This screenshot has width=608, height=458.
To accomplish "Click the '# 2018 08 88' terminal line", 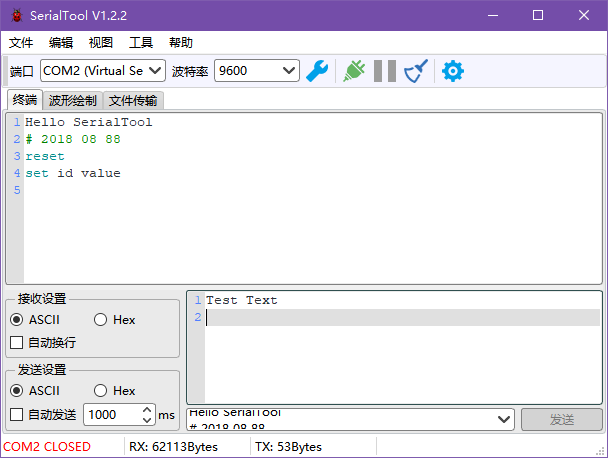I will pos(73,139).
